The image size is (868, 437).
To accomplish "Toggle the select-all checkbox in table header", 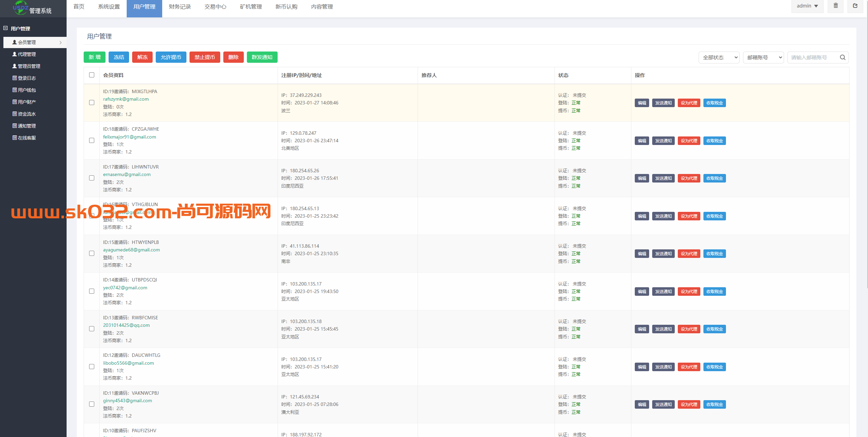I will (x=92, y=75).
